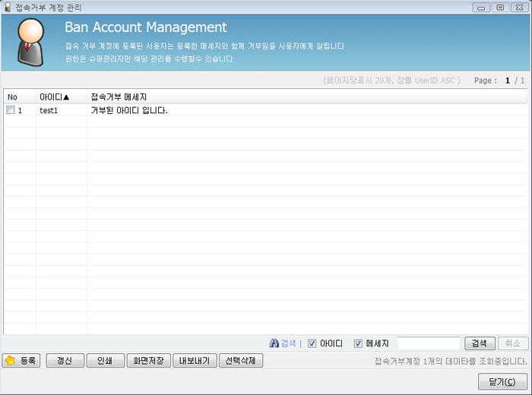Click the 검색 button beside the input

(480, 343)
